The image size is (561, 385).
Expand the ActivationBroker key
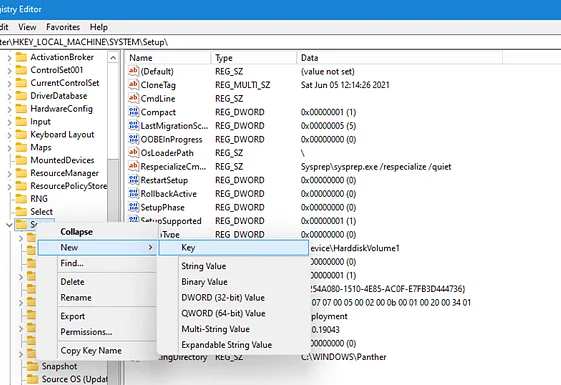point(9,58)
